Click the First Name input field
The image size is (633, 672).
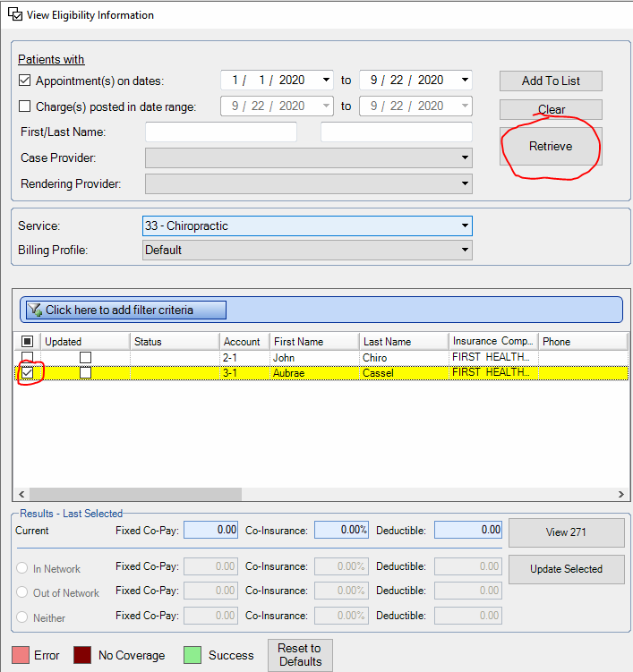(221, 132)
